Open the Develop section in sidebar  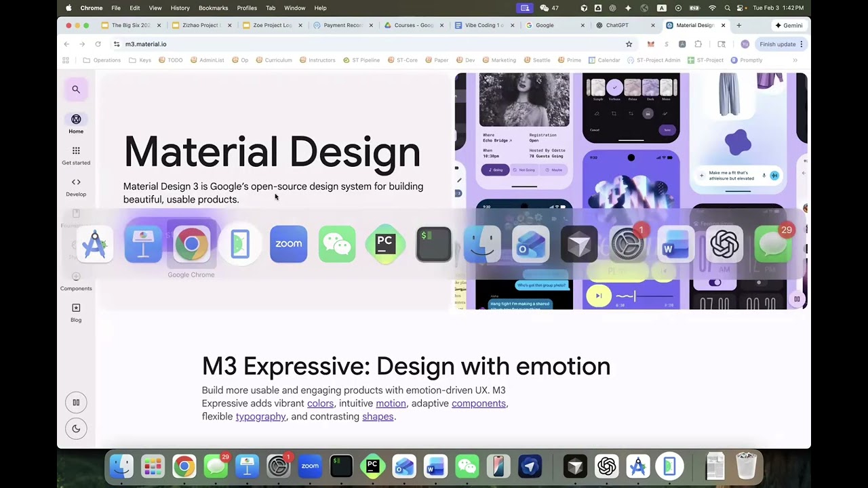(76, 186)
